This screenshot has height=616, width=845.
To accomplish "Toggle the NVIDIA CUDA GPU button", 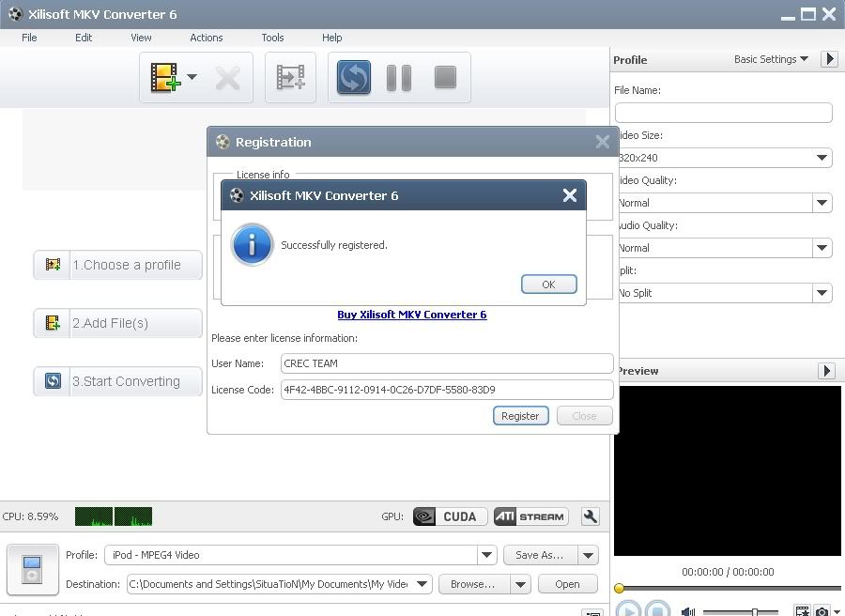I will pyautogui.click(x=450, y=516).
